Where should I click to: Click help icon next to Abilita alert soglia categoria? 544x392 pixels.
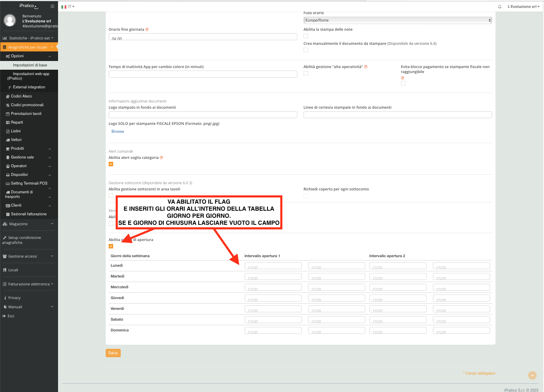[x=161, y=158]
